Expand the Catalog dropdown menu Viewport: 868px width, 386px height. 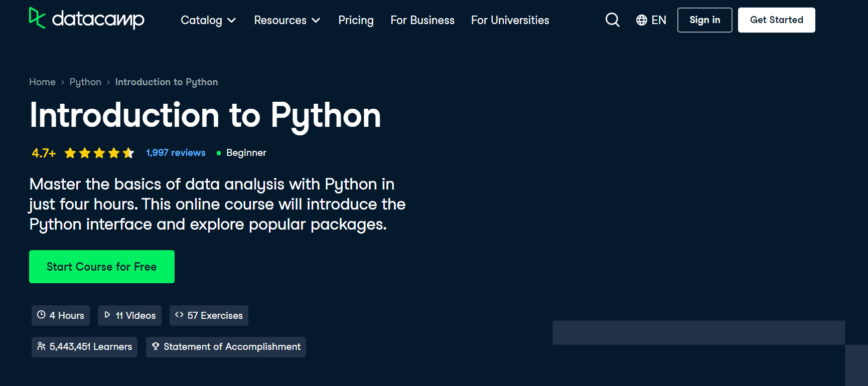pos(208,20)
